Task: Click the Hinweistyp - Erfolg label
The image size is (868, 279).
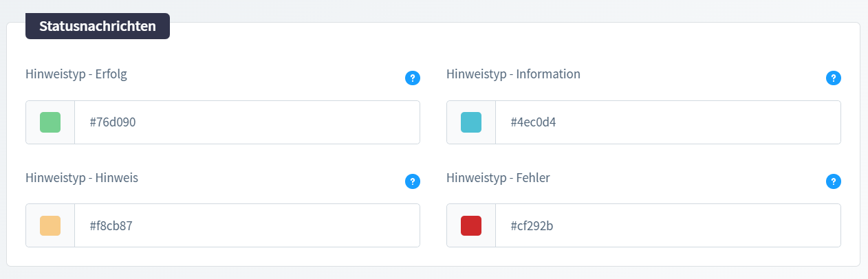Action: [76, 75]
